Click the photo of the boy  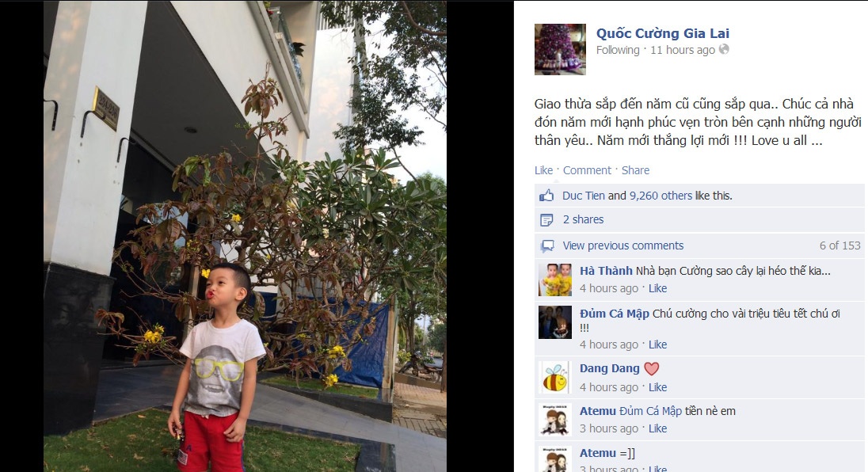click(245, 236)
